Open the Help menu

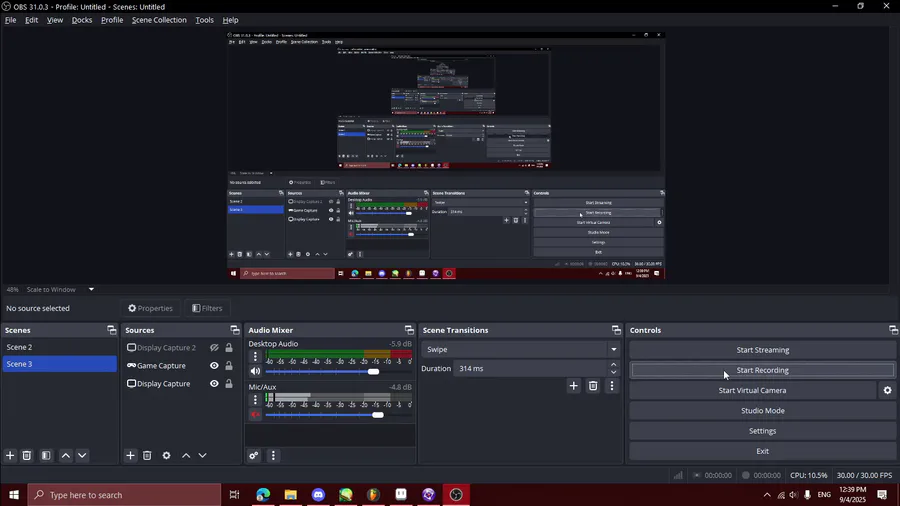(230, 20)
